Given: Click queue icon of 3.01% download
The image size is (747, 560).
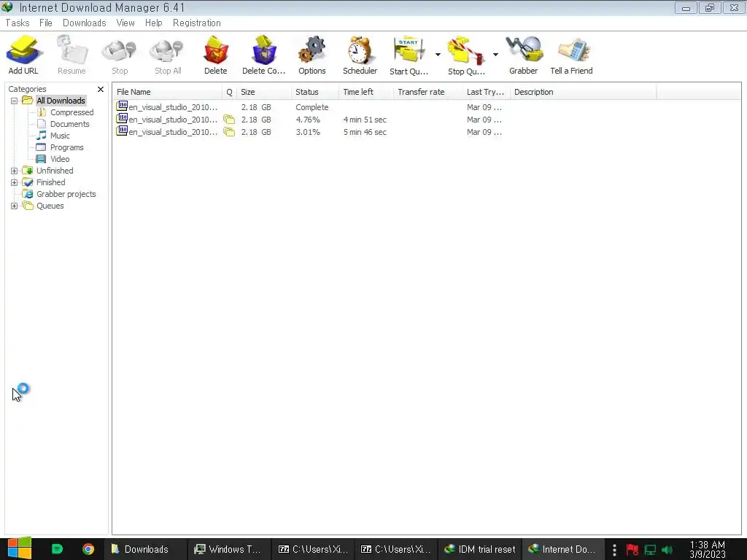Looking at the screenshot, I should tap(229, 132).
